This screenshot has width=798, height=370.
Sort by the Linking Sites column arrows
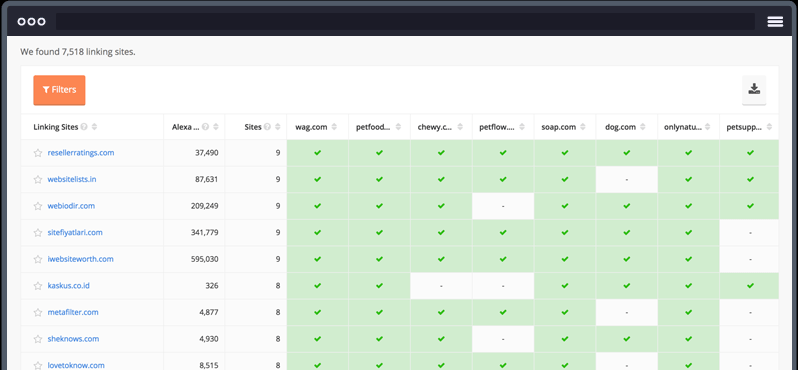click(94, 127)
